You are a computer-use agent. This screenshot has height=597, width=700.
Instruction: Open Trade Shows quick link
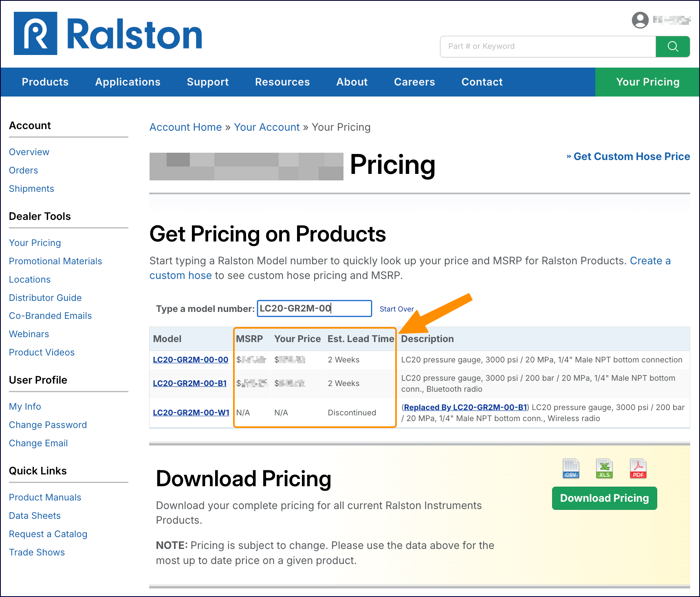coord(37,552)
